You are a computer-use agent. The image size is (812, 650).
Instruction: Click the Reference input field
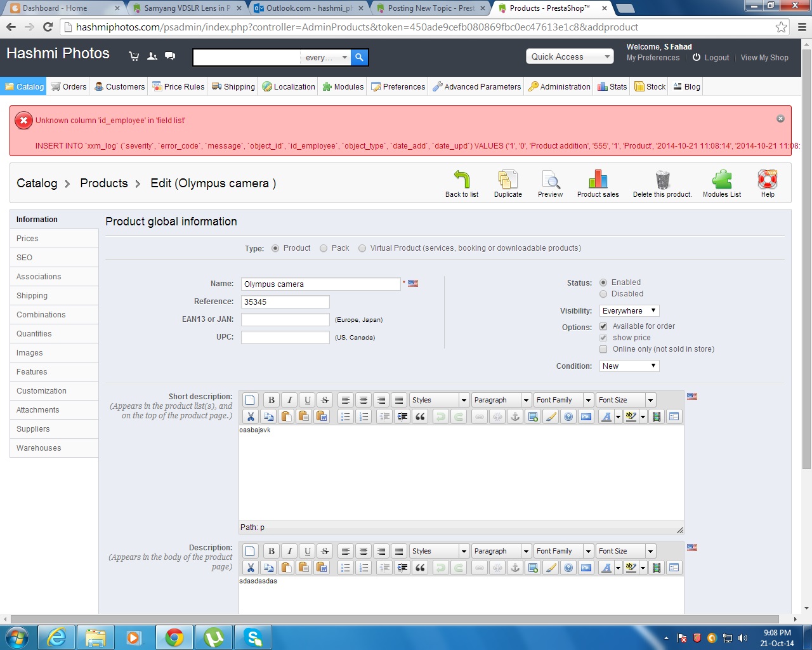(285, 302)
